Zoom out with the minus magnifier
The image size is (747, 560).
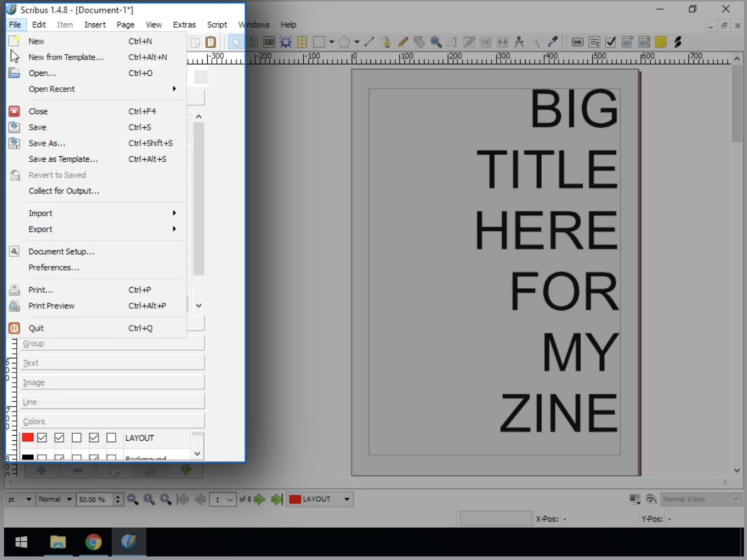click(132, 499)
